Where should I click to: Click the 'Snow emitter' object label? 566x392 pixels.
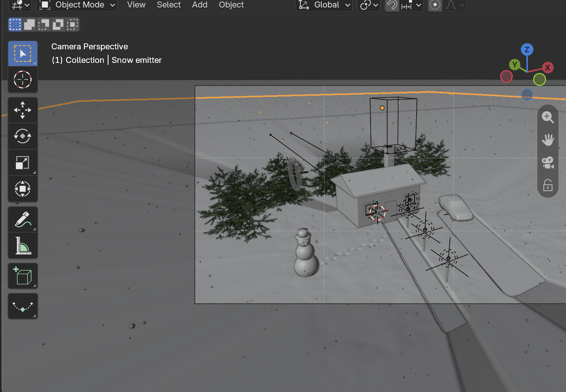tap(137, 60)
